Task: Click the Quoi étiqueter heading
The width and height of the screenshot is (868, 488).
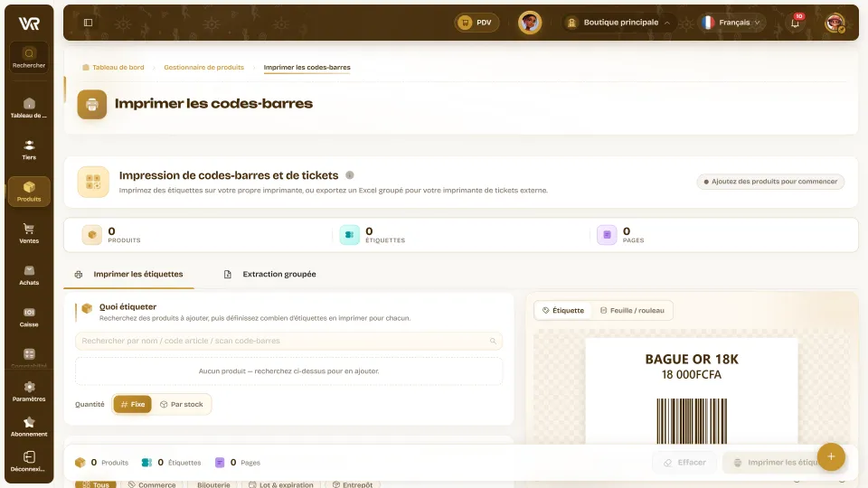Action: tap(127, 307)
